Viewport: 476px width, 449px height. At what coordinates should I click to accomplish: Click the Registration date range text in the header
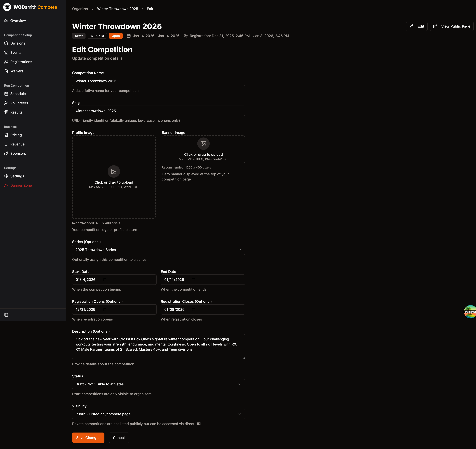(x=239, y=36)
